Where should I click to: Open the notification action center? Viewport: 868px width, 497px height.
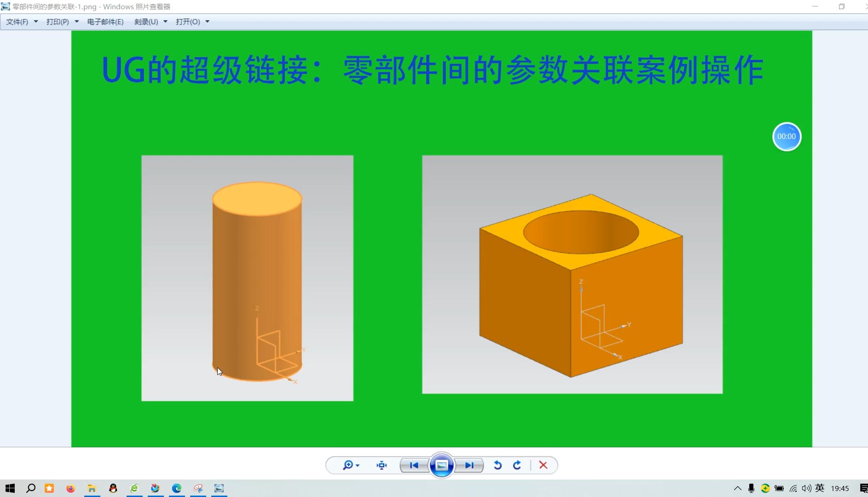863,488
